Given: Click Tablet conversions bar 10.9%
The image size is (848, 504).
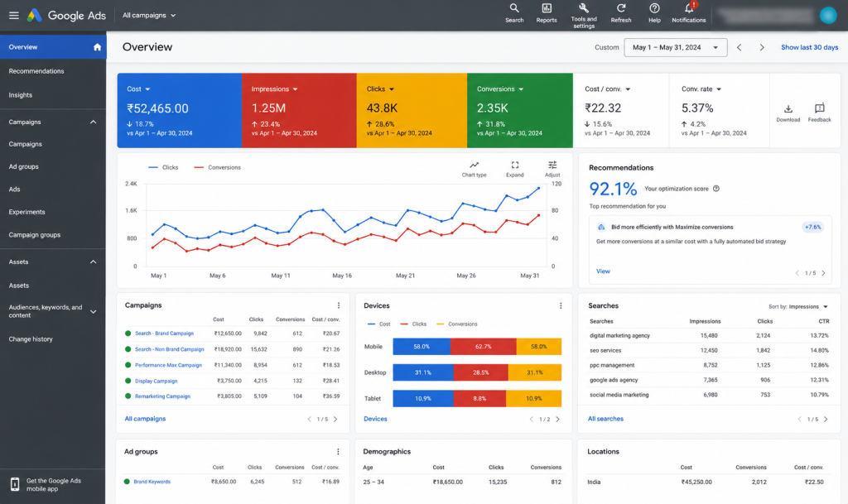Looking at the screenshot, I should tap(534, 399).
